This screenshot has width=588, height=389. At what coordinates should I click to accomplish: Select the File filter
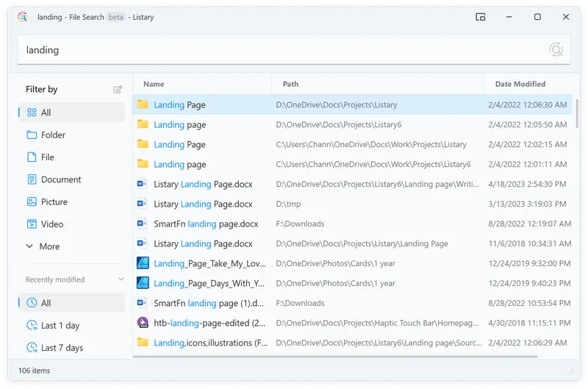[47, 157]
